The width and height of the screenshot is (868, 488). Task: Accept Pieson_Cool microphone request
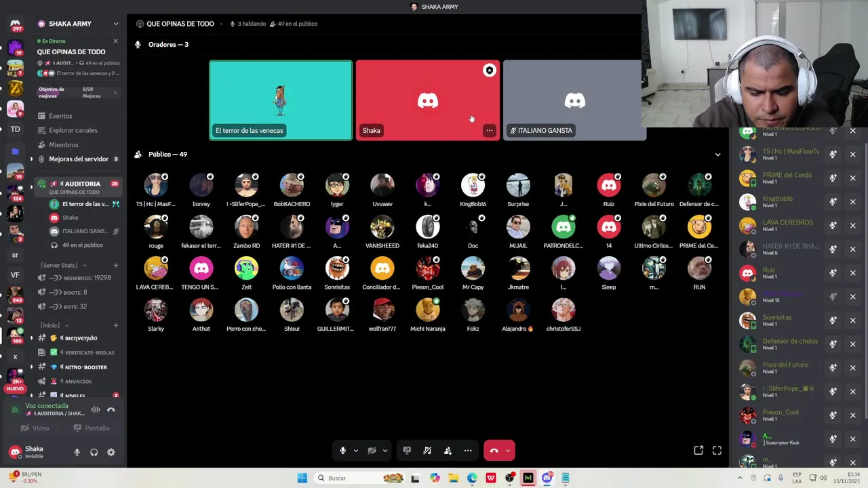point(833,415)
